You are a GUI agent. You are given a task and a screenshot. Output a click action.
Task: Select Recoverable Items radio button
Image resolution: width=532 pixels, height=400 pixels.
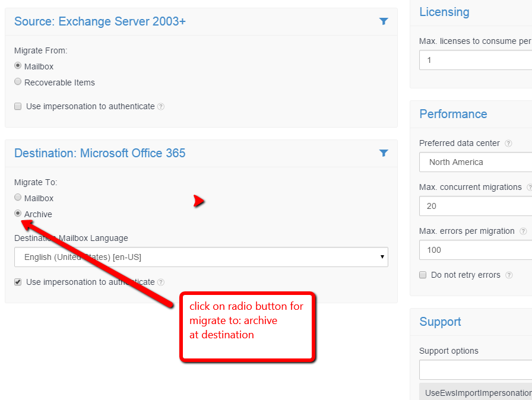[18, 81]
